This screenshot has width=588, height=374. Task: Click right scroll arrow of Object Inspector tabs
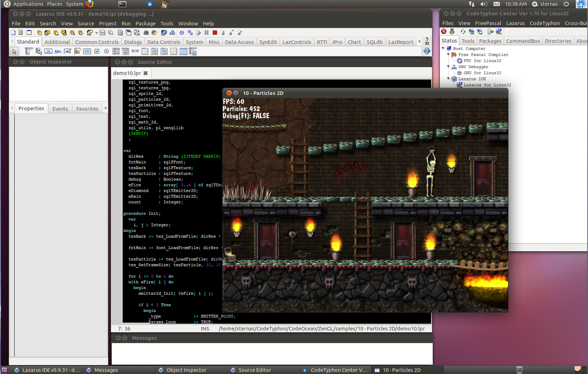click(x=106, y=108)
